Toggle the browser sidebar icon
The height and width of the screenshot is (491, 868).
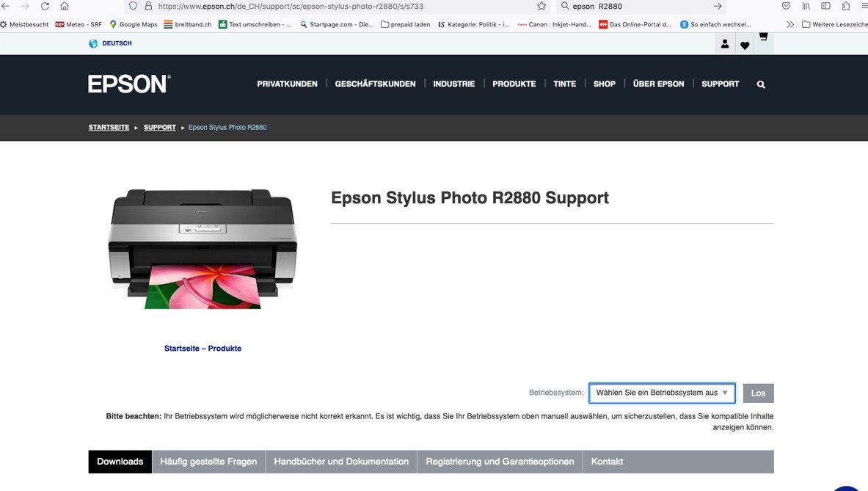826,6
